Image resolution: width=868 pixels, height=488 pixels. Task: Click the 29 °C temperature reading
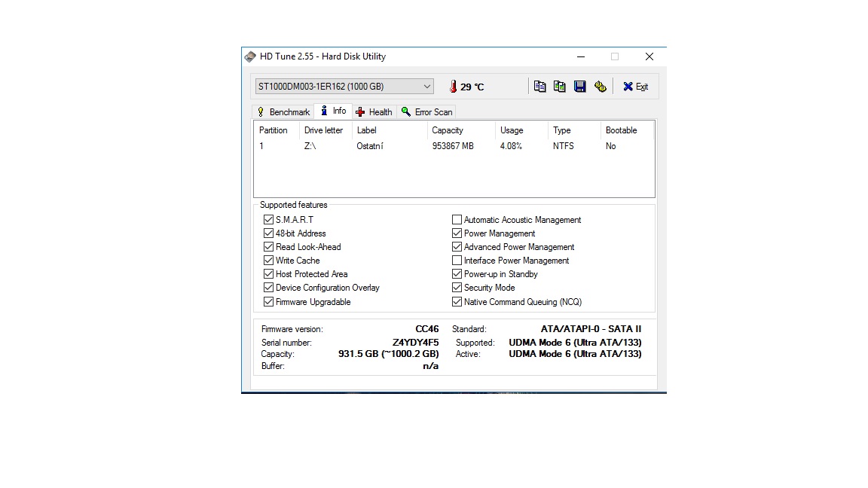click(x=472, y=87)
